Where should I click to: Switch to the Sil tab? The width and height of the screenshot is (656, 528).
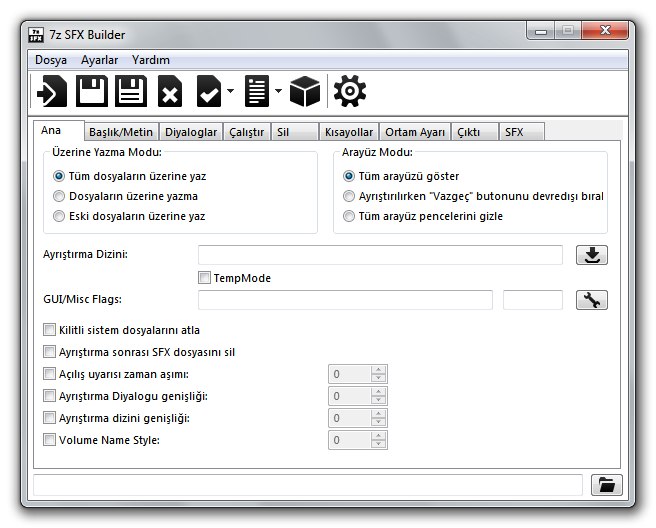point(295,132)
